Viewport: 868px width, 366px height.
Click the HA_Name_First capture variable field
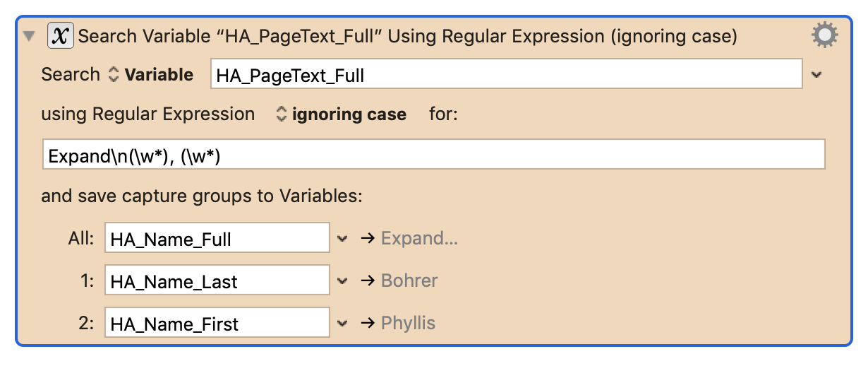pos(217,324)
